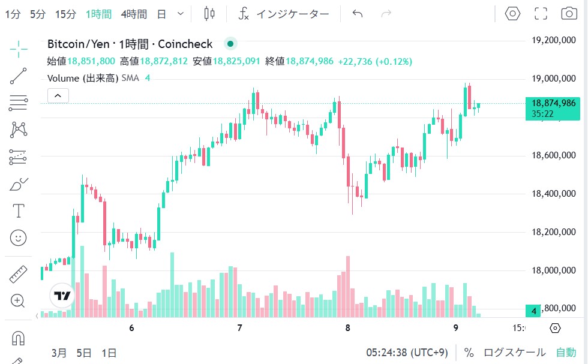Open chart settings hexagon icon

pos(512,14)
